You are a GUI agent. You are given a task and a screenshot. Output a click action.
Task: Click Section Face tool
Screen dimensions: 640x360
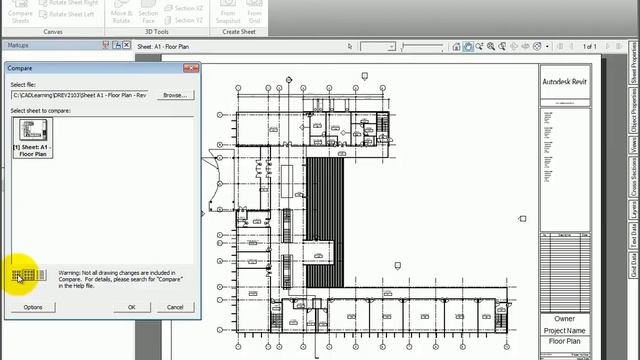[x=148, y=12]
